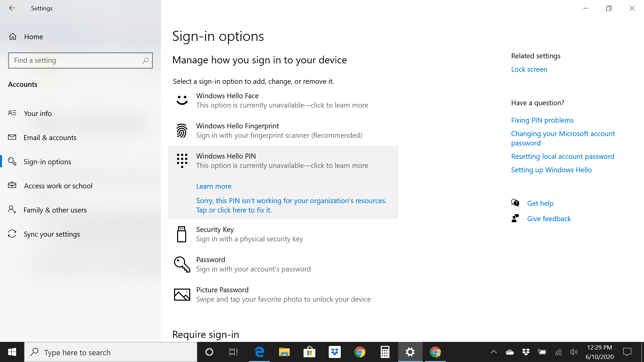Switch to Family & other users settings

pyautogui.click(x=55, y=210)
